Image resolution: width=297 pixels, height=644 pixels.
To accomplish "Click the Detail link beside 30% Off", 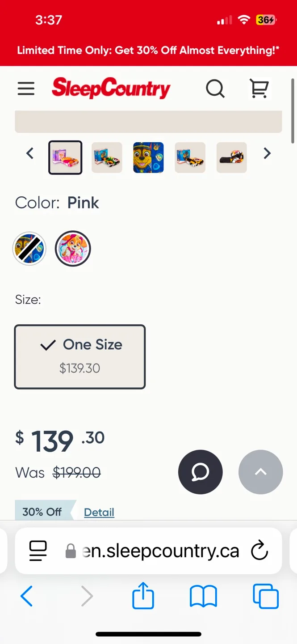I will pos(99,512).
